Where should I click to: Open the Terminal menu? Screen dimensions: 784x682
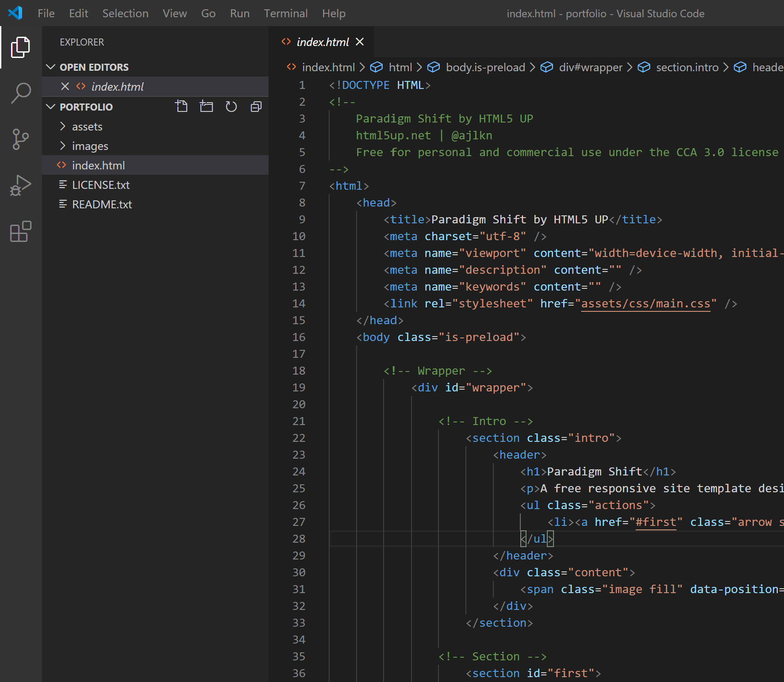click(x=285, y=14)
